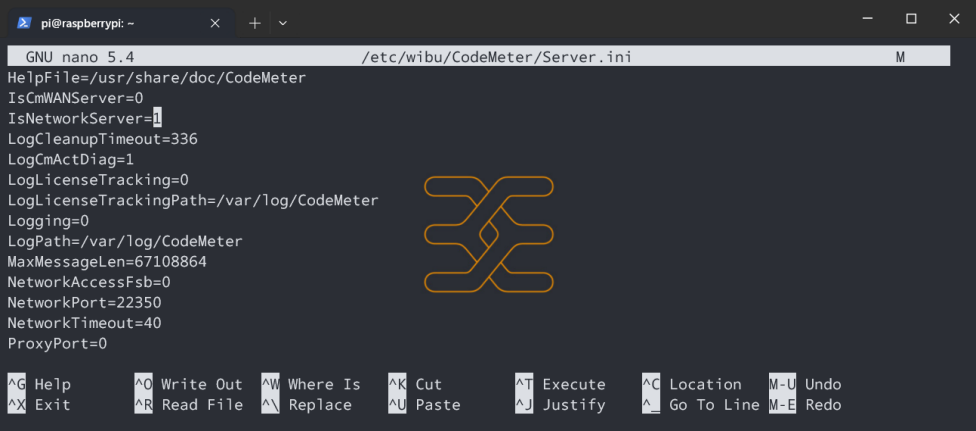Click the modified indicator M in title bar

899,57
